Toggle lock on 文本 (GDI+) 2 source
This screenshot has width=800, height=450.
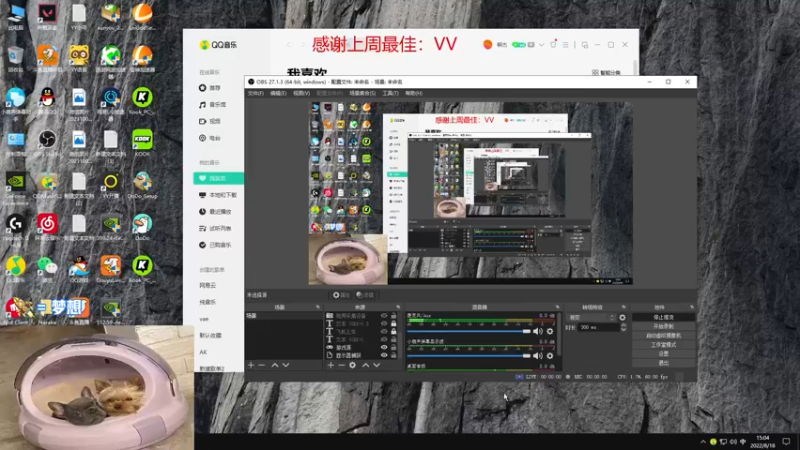pos(393,323)
